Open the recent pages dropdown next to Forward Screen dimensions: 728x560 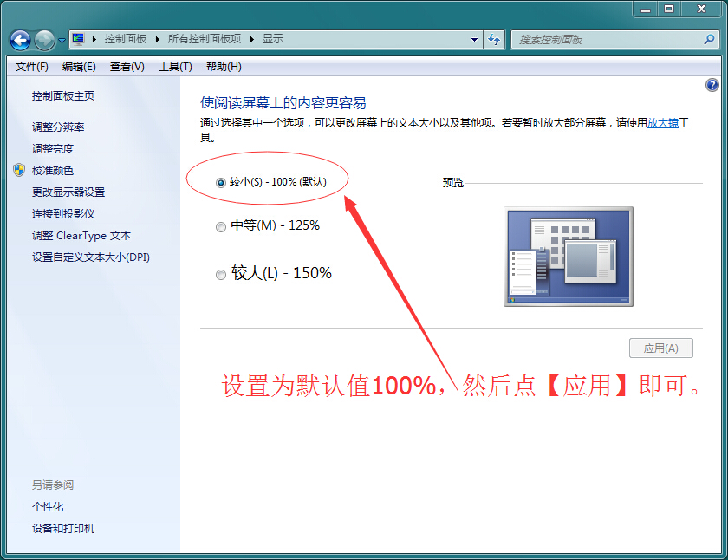tap(62, 41)
